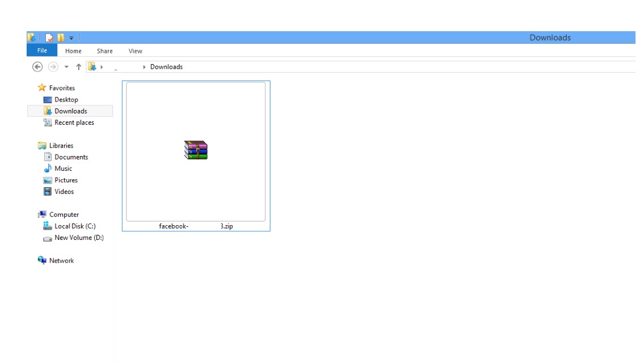Image resolution: width=644 pixels, height=363 pixels.
Task: Select Libraries in navigation pane
Action: point(61,146)
